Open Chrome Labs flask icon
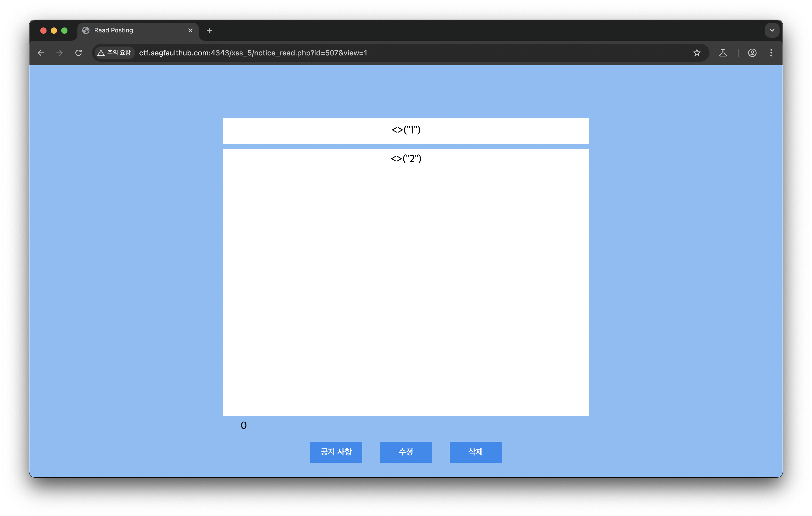This screenshot has height=516, width=812. pyautogui.click(x=723, y=53)
